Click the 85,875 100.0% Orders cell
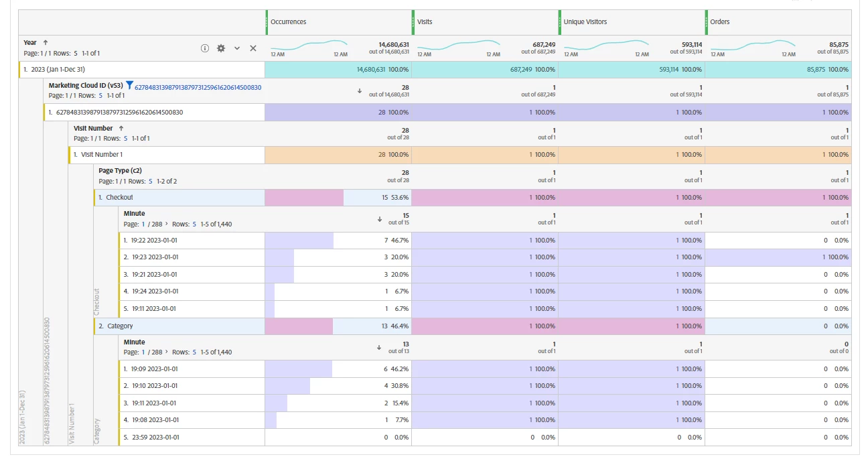868x461 pixels. coord(778,70)
